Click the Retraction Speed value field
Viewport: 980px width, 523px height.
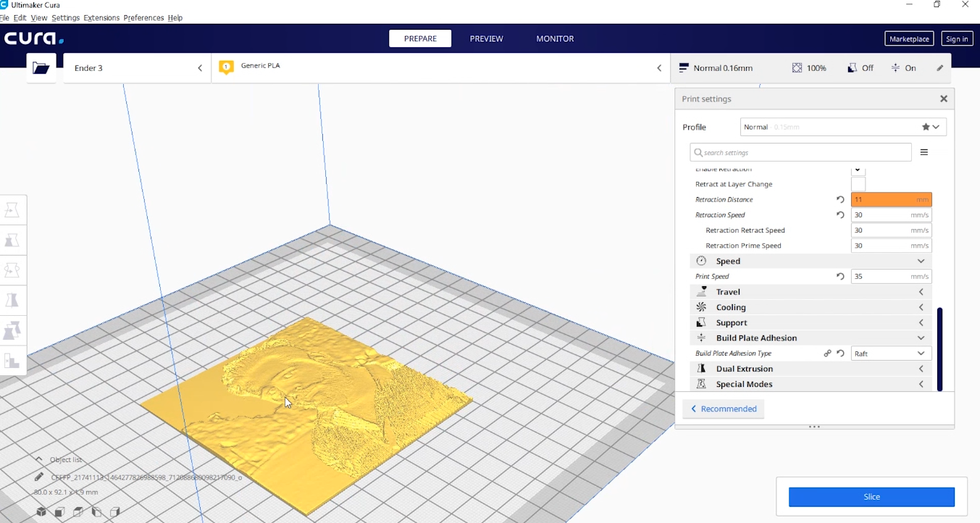(x=891, y=214)
